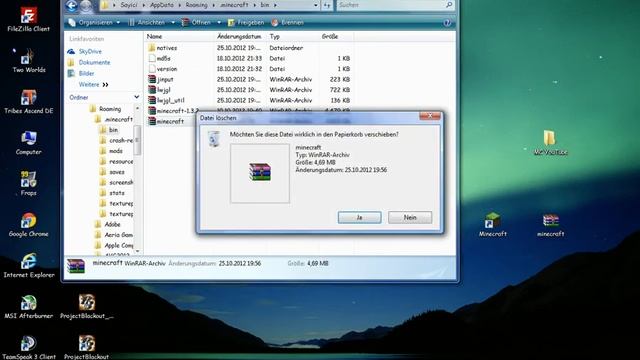Select Apple Computer folder in tree
This screenshot has width=640, height=360.
click(114, 245)
